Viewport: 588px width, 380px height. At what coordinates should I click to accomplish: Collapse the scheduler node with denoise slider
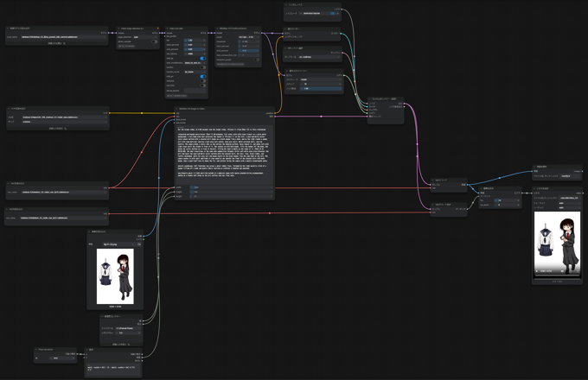click(287, 71)
